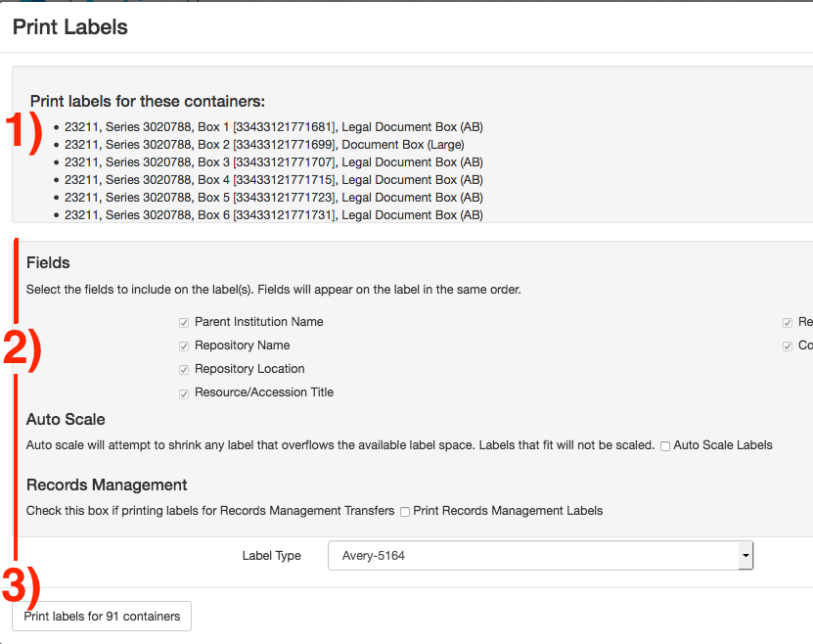Uncheck Resource/Accession Title field
Screen dimensions: 813x644
coord(184,393)
